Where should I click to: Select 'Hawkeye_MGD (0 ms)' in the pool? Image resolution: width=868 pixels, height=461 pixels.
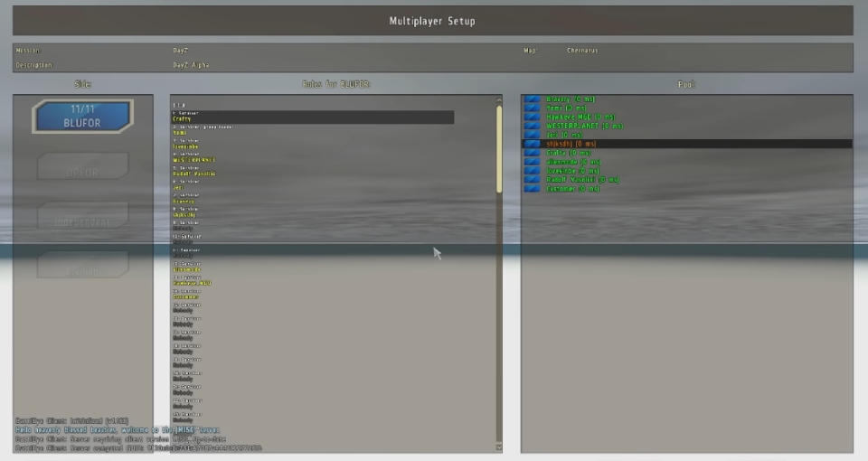click(580, 117)
